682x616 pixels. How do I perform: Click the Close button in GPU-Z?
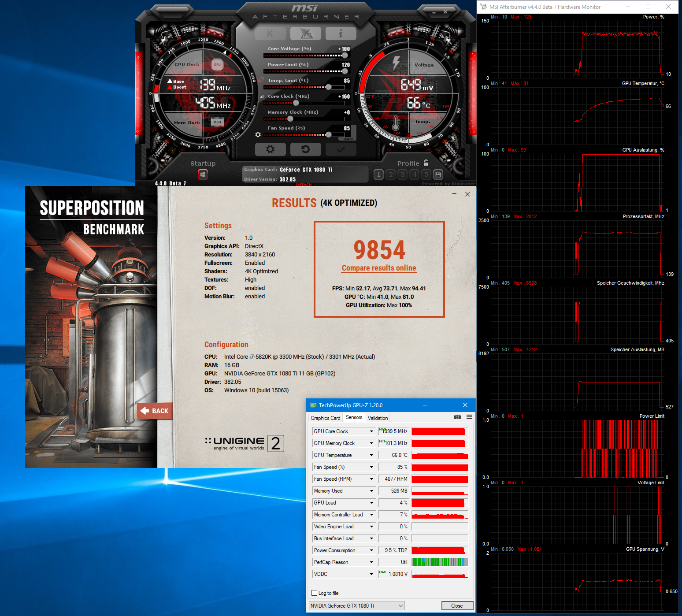457,606
